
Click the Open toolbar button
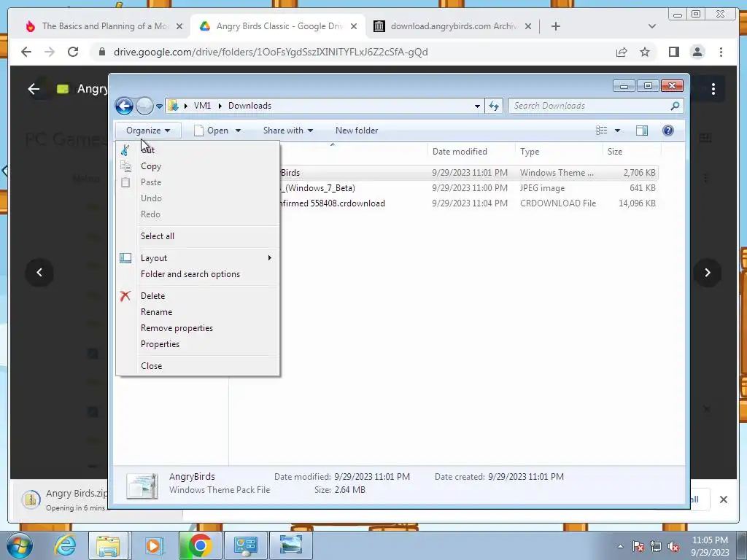[x=212, y=131]
